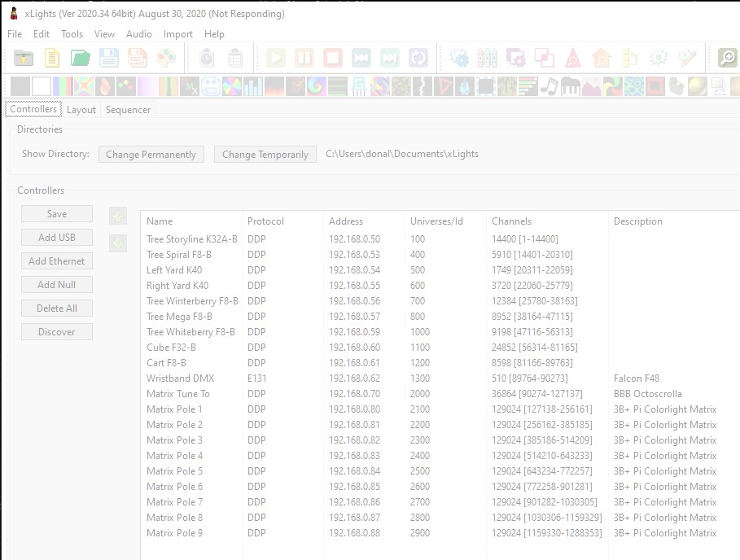
Task: Click the Replay section loop icon
Action: tap(418, 58)
